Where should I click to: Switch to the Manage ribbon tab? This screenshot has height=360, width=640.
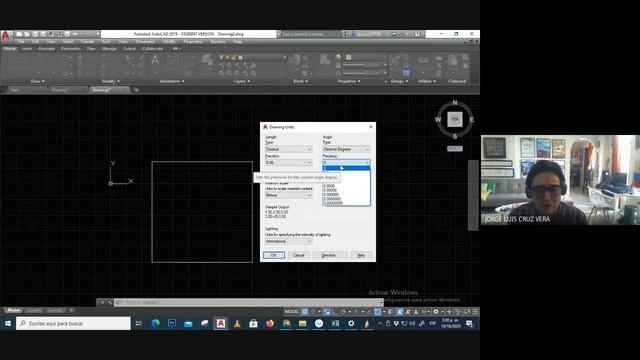pyautogui.click(x=109, y=49)
